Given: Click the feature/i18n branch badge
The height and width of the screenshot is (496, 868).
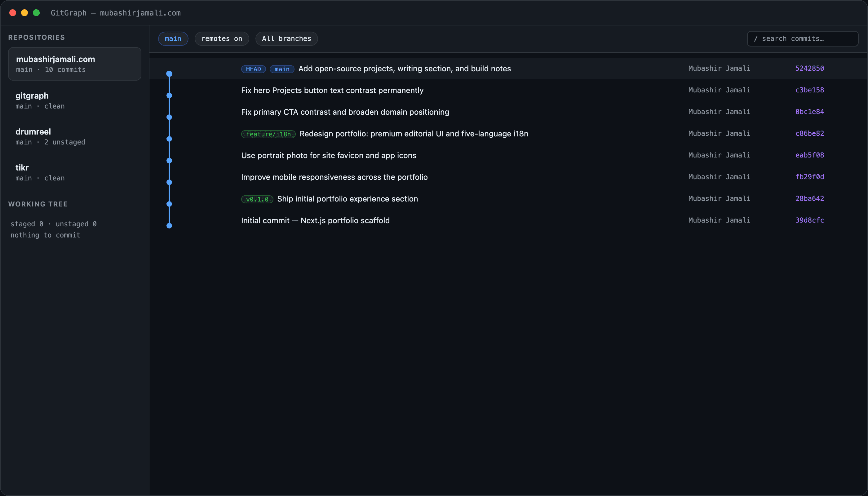Looking at the screenshot, I should pos(268,134).
